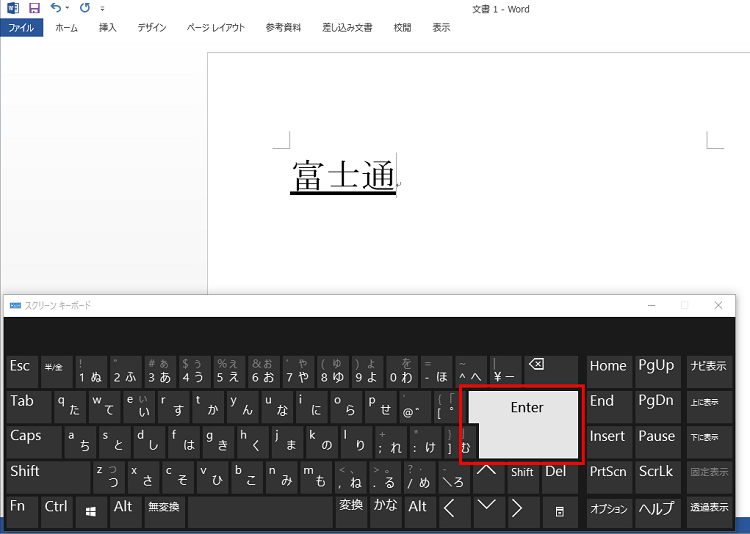750x534 pixels.
Task: Click the Redo/Repeat icon
Action: click(x=85, y=8)
